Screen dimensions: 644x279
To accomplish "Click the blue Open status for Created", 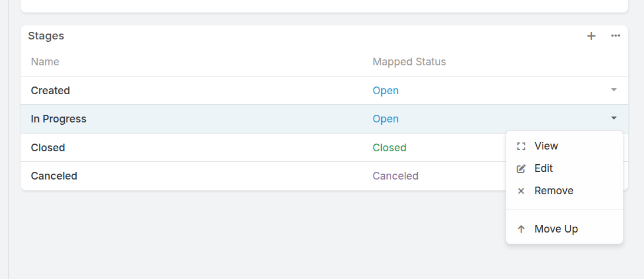I will 385,91.
